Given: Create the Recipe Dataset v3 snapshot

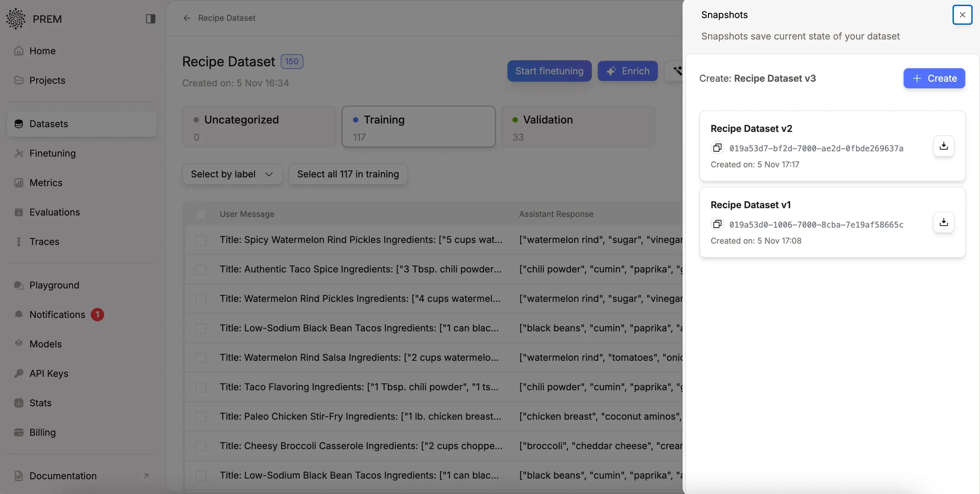Looking at the screenshot, I should 933,78.
